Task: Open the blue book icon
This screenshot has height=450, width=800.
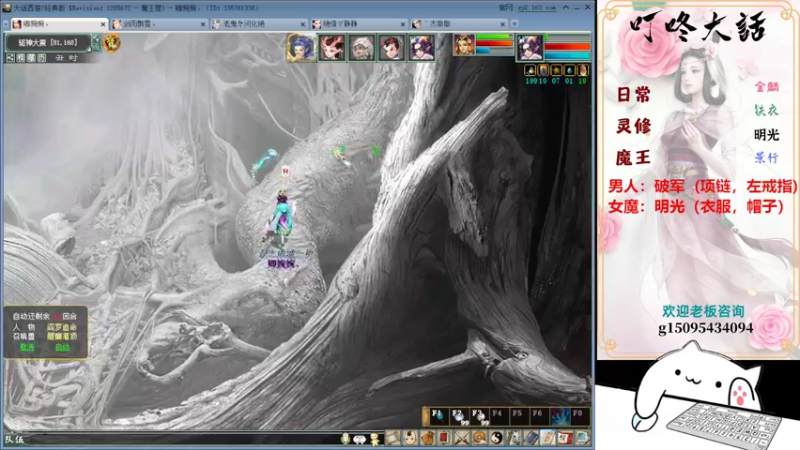Action: click(531, 438)
